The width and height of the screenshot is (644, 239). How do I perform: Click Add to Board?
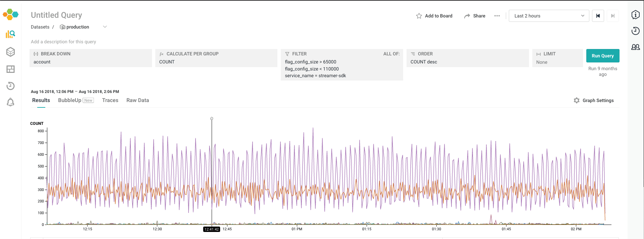coord(434,16)
